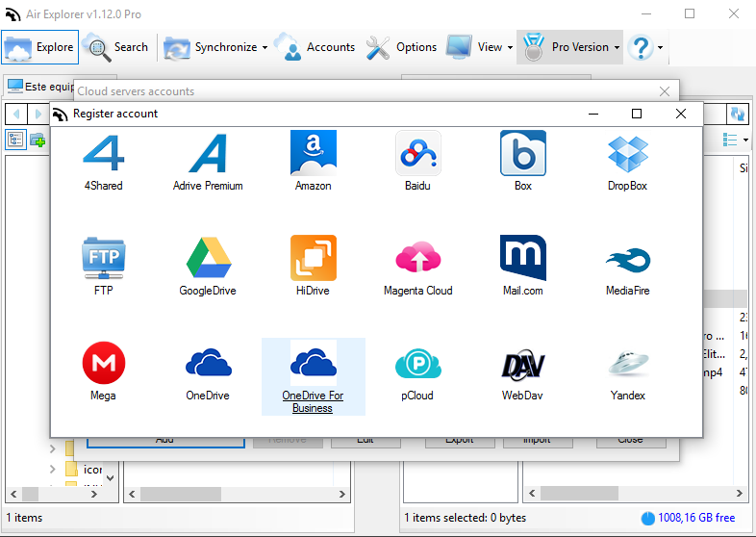This screenshot has height=537, width=756.
Task: Close the Cloud servers accounts dialog
Action: click(665, 91)
